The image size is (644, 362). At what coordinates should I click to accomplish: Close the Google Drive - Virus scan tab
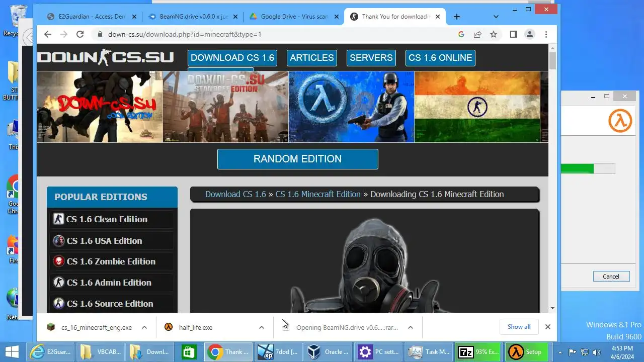click(336, 17)
